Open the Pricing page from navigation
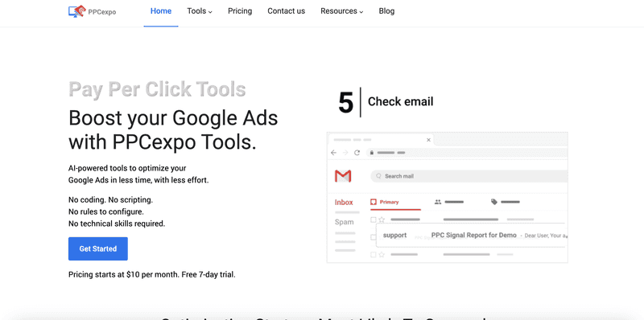Image resolution: width=644 pixels, height=320 pixels. tap(240, 11)
